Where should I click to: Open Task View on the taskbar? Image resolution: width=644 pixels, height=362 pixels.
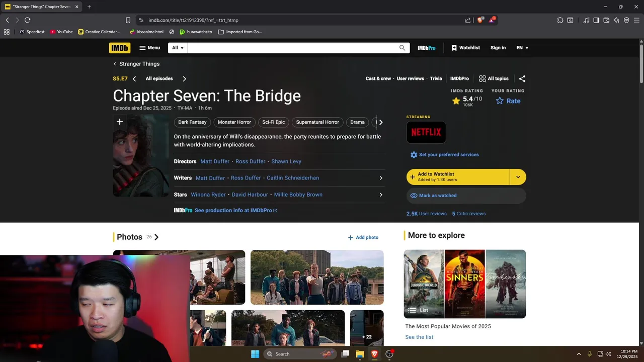click(x=345, y=354)
